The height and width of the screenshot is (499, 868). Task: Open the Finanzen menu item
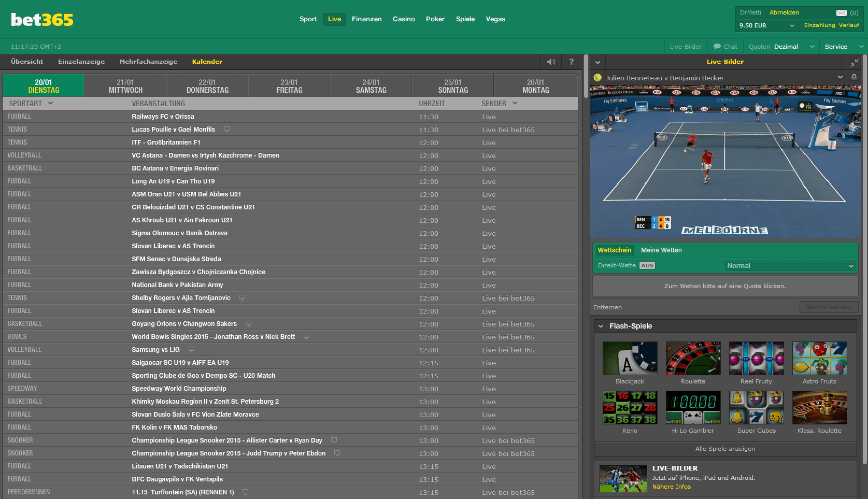366,19
